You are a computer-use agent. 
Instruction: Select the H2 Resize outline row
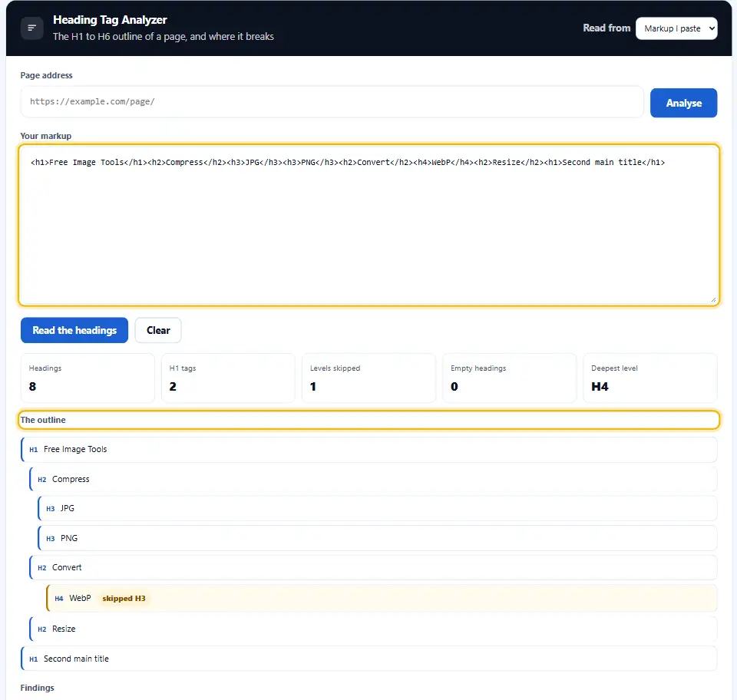(373, 629)
